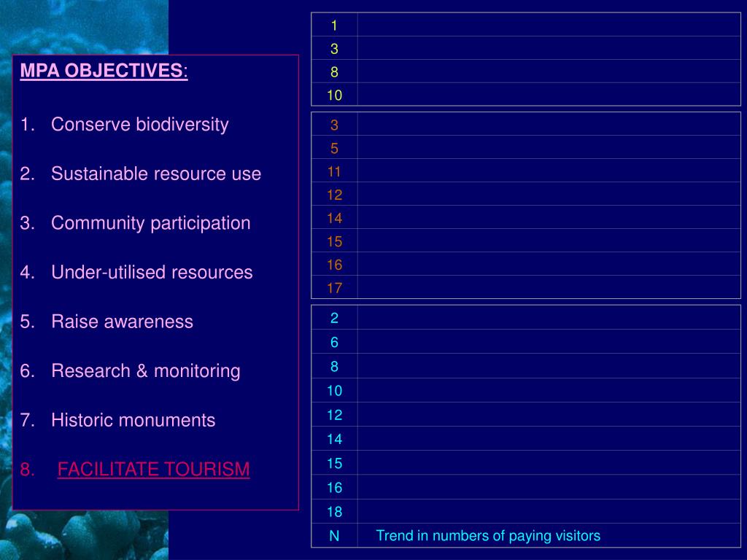Click the cyan '8' table cell

pos(334,366)
